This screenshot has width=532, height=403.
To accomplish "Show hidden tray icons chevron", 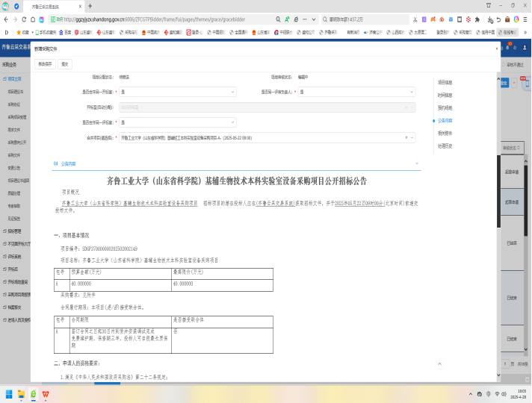I will [x=470, y=394].
